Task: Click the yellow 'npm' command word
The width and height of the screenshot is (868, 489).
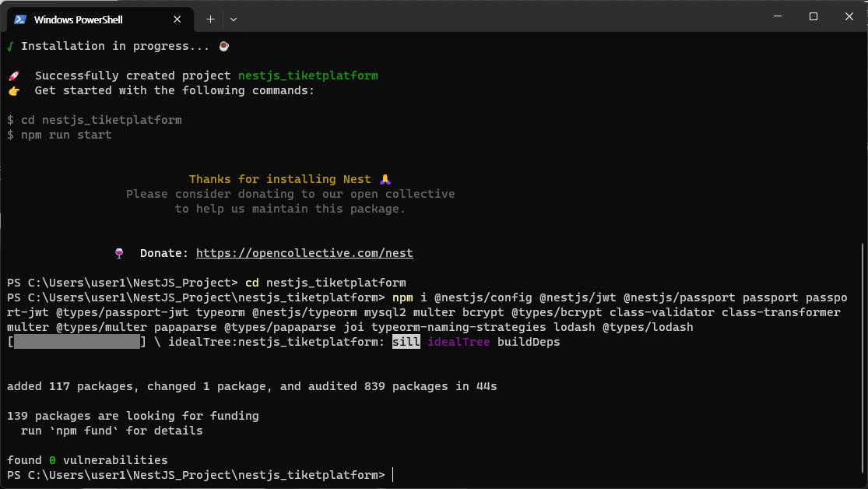Action: coord(402,298)
